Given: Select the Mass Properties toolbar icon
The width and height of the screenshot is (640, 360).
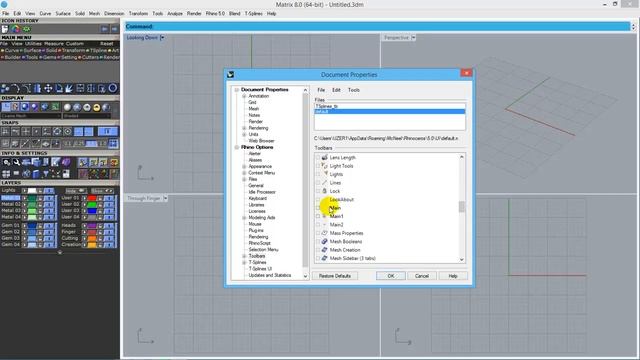Looking at the screenshot, I should (x=324, y=233).
